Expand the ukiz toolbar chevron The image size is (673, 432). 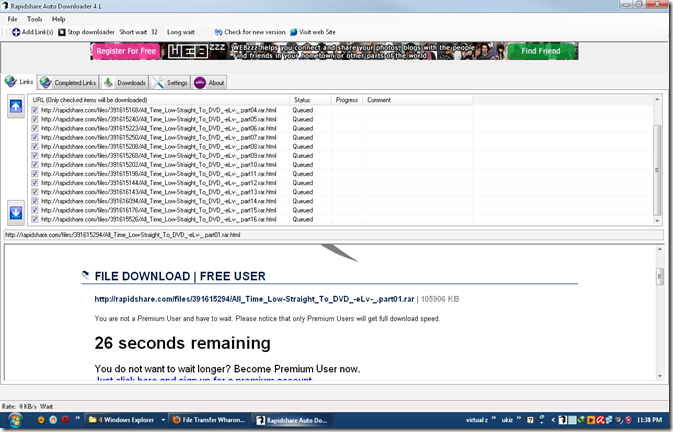coord(518,418)
